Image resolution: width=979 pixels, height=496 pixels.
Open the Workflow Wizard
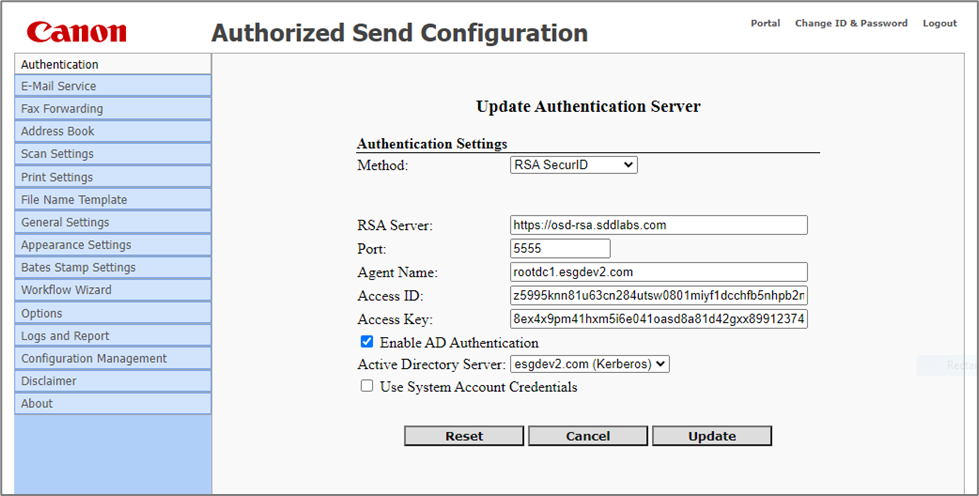(x=112, y=290)
